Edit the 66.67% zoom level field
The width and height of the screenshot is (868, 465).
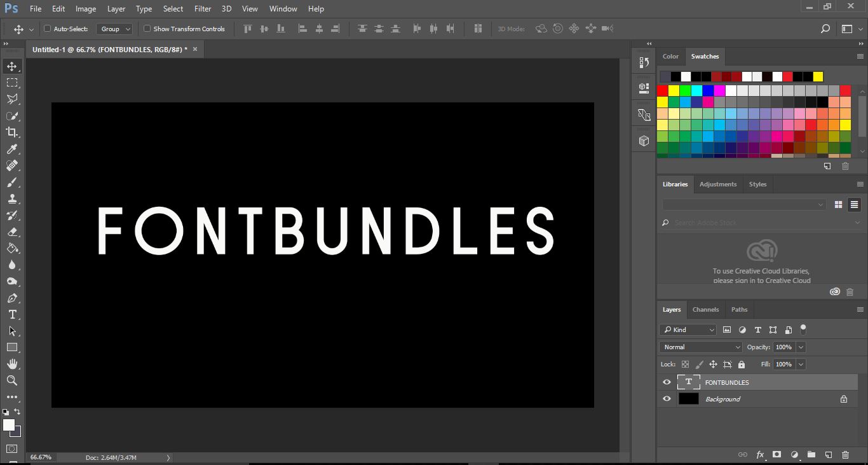[41, 457]
